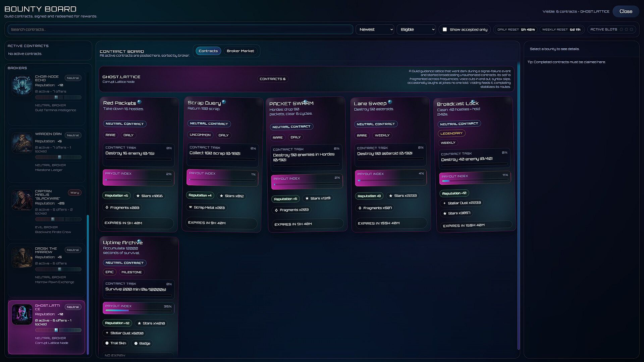Open the Newest sort dropdown
644x362 pixels.
pyautogui.click(x=375, y=29)
